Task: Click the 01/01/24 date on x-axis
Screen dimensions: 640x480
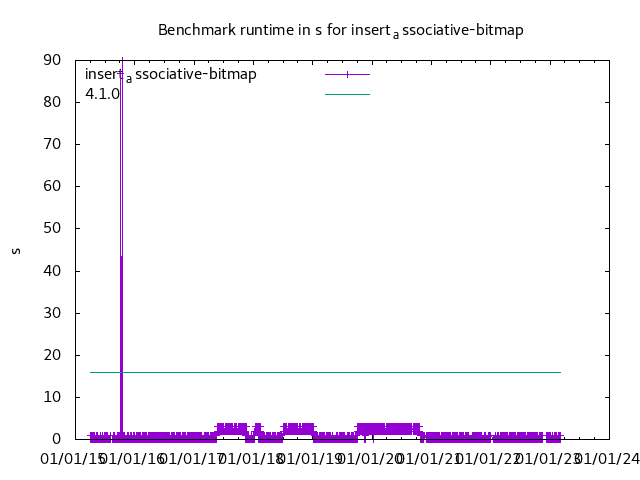Action: pyautogui.click(x=606, y=459)
